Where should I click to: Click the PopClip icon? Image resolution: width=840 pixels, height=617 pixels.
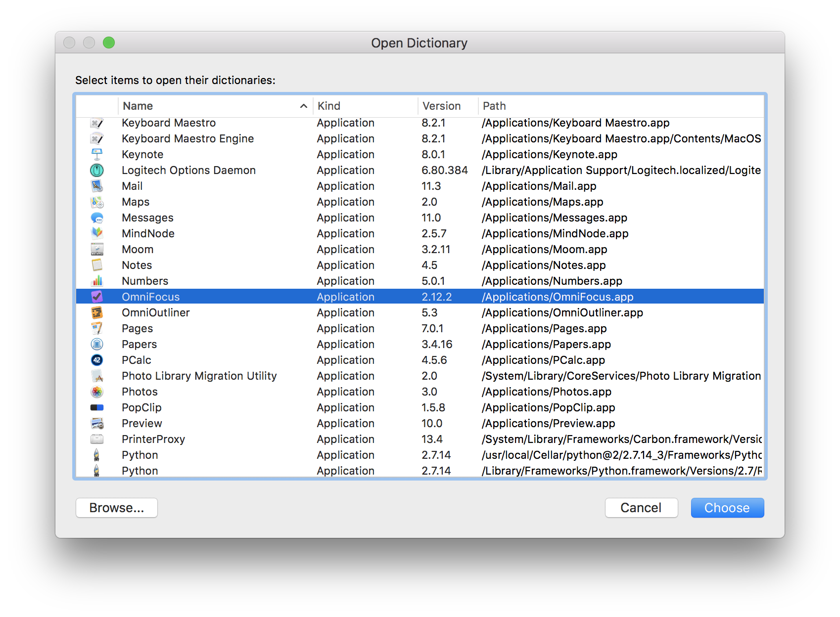pyautogui.click(x=97, y=408)
